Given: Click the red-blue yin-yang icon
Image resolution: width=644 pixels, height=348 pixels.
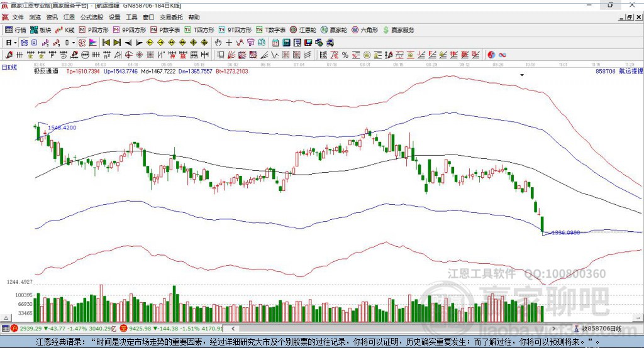Looking at the screenshot, I should (x=491, y=55).
